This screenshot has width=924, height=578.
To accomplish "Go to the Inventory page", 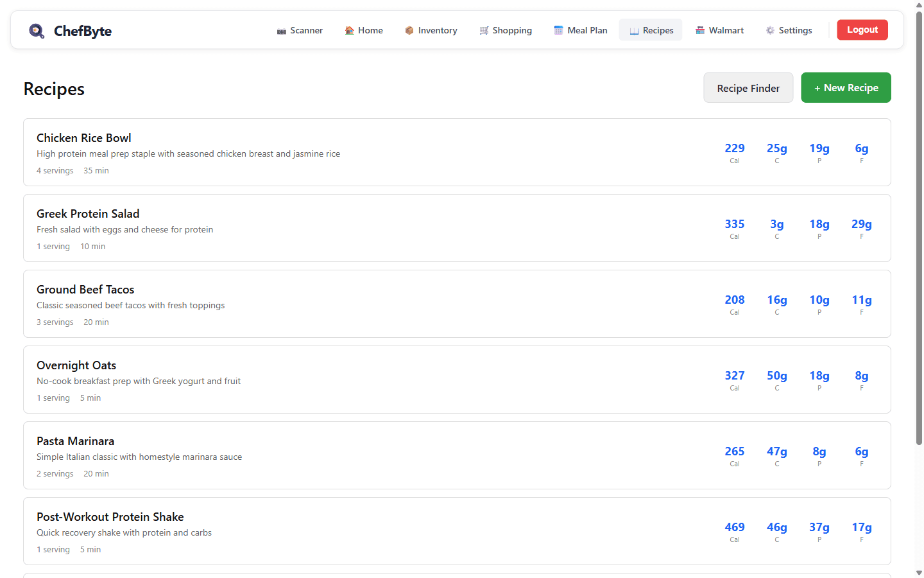I will pyautogui.click(x=431, y=30).
